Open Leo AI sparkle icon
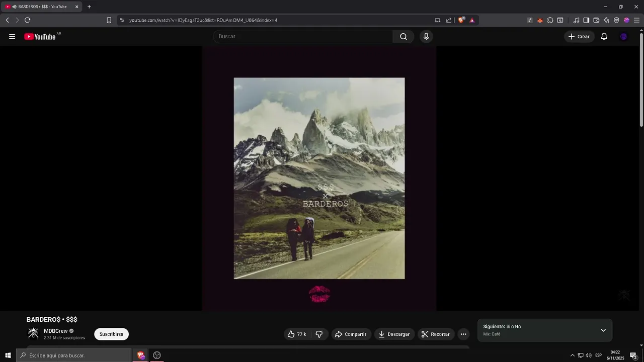 click(606, 20)
